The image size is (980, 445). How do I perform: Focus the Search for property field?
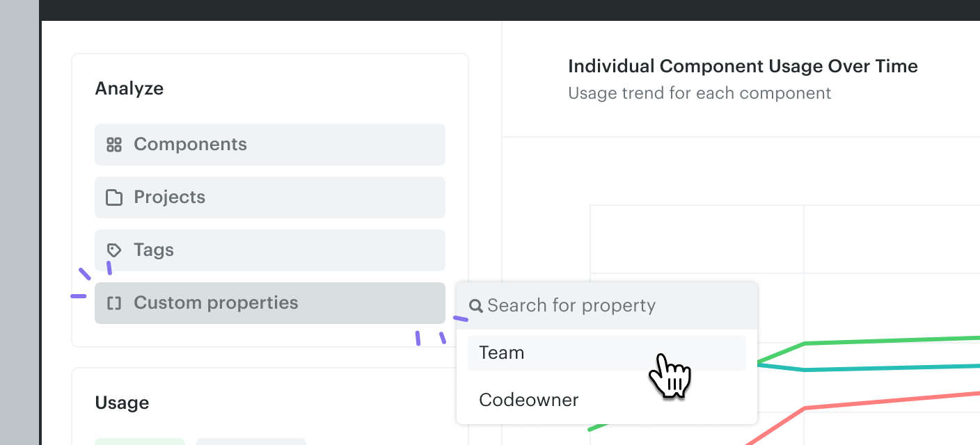(x=612, y=306)
